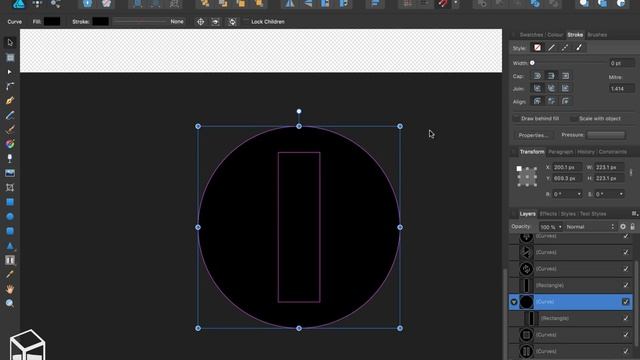Select the View hand tool
This screenshot has width=640, height=360.
(10, 289)
